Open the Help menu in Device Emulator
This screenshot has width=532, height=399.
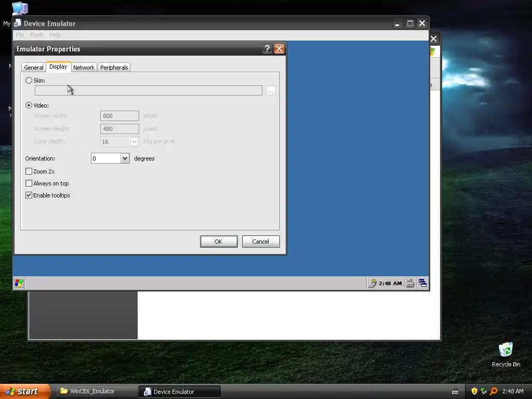tap(55, 35)
